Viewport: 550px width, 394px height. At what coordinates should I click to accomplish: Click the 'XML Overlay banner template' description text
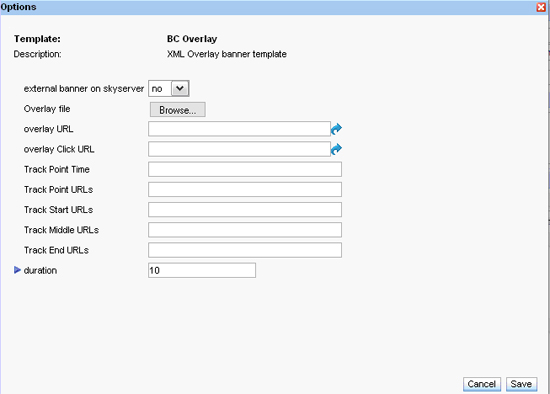click(227, 54)
